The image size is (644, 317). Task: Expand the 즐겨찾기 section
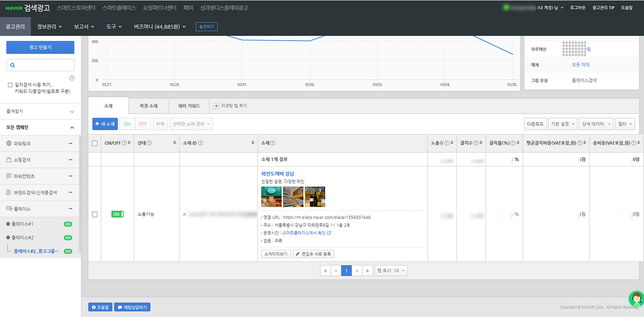click(x=72, y=111)
